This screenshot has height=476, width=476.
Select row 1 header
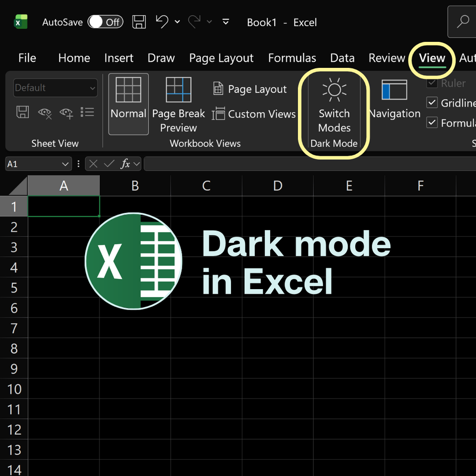click(x=14, y=206)
